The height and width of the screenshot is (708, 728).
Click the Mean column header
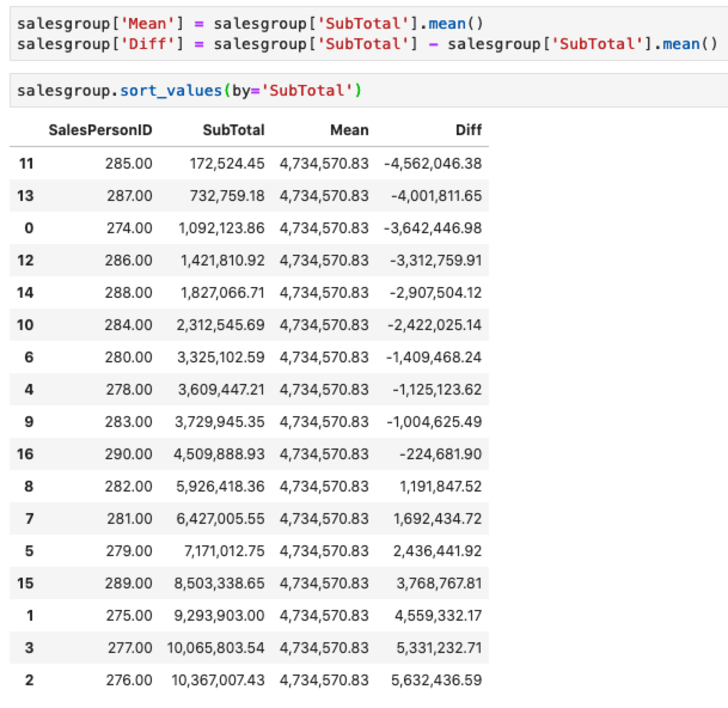[x=349, y=130]
